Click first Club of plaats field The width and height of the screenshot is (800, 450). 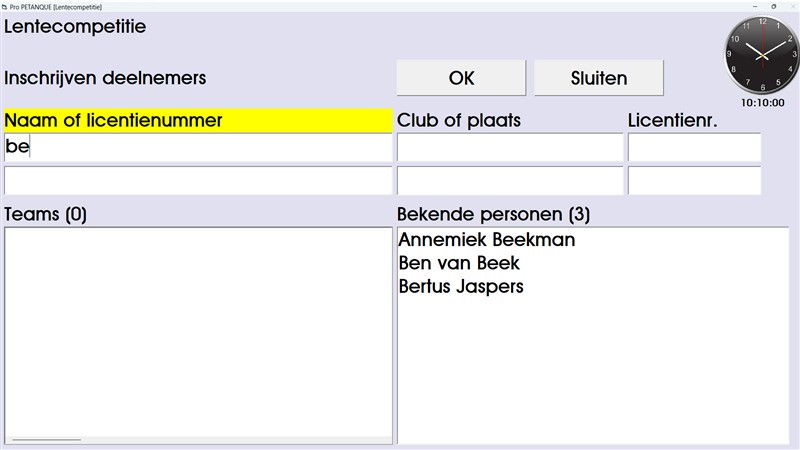(509, 147)
